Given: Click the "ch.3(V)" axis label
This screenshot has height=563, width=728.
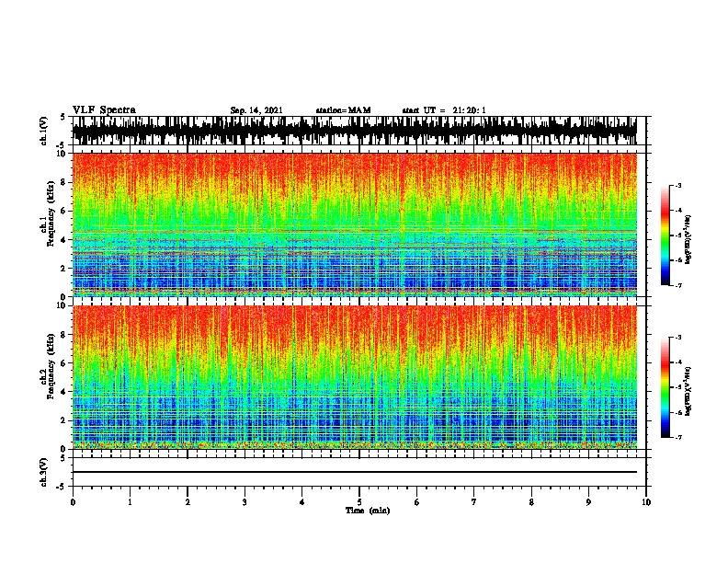Looking at the screenshot, I should coord(44,472).
